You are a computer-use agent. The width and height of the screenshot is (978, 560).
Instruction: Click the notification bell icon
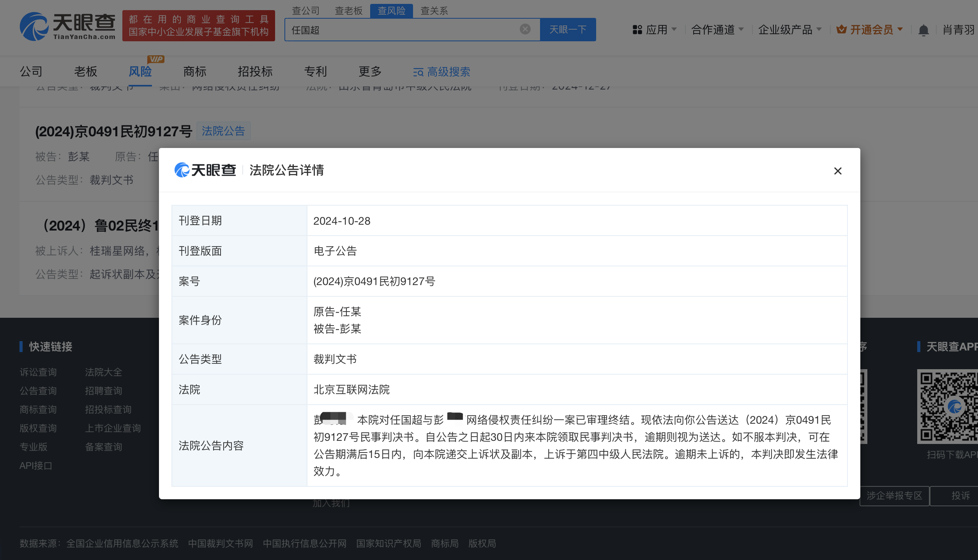923,30
